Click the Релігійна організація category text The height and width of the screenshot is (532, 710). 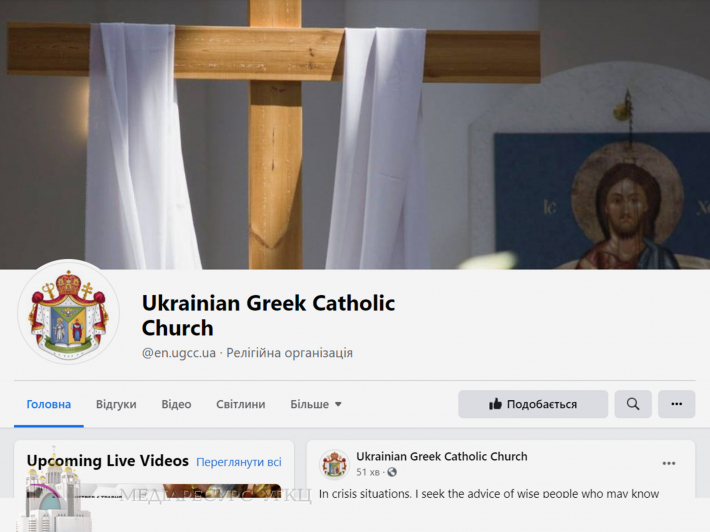tap(289, 353)
